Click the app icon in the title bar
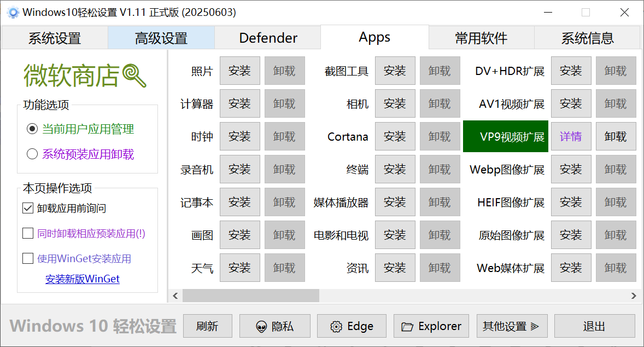This screenshot has height=347, width=644. pos(13,13)
